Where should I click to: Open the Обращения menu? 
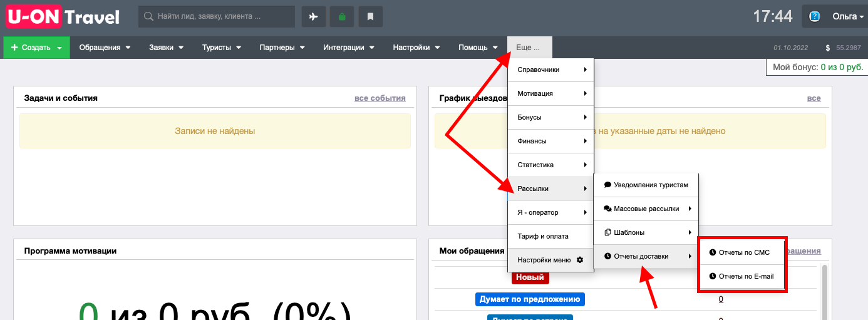click(x=105, y=48)
